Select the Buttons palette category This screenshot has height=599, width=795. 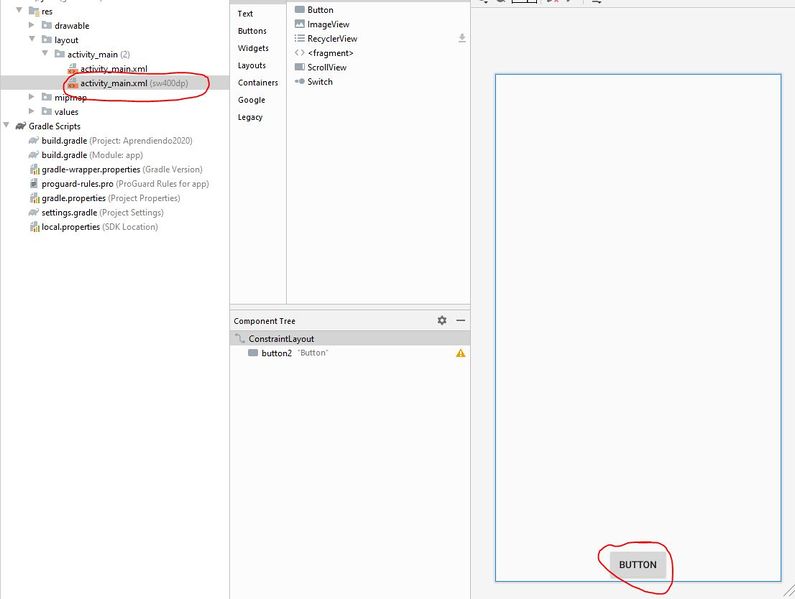point(252,31)
